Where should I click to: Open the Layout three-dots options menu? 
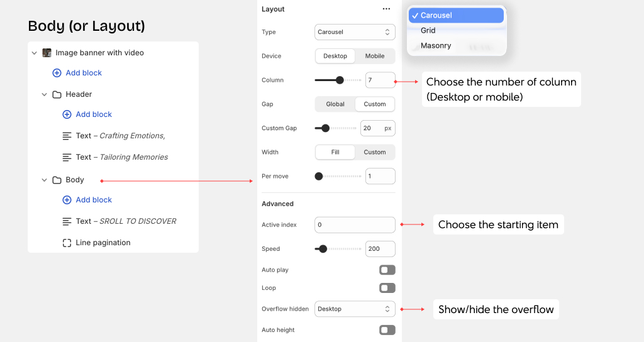tap(386, 9)
